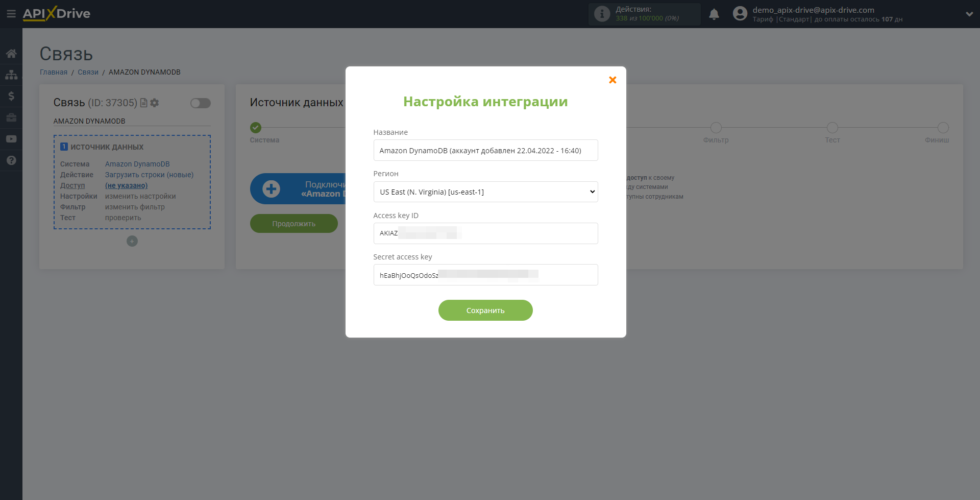The height and width of the screenshot is (500, 980).
Task: Click изменить фильтр link
Action: pos(135,207)
